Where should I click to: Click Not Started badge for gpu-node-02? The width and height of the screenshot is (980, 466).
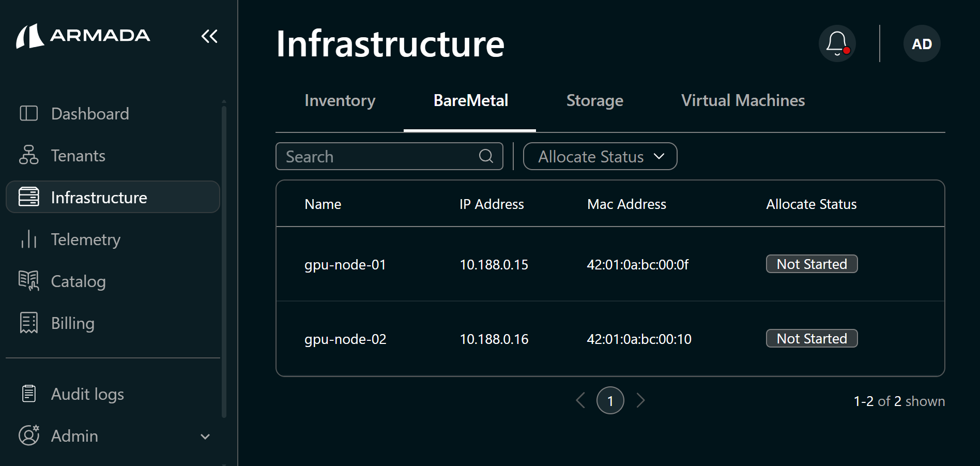tap(811, 338)
